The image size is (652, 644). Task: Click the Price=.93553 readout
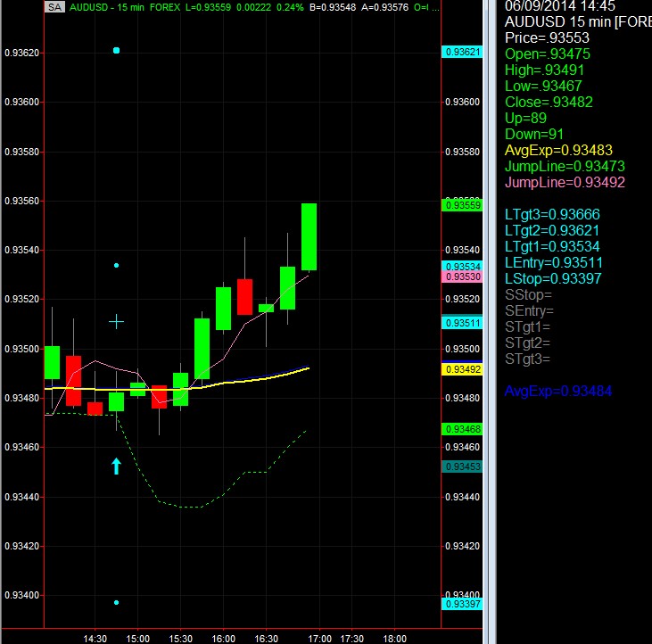click(x=547, y=37)
